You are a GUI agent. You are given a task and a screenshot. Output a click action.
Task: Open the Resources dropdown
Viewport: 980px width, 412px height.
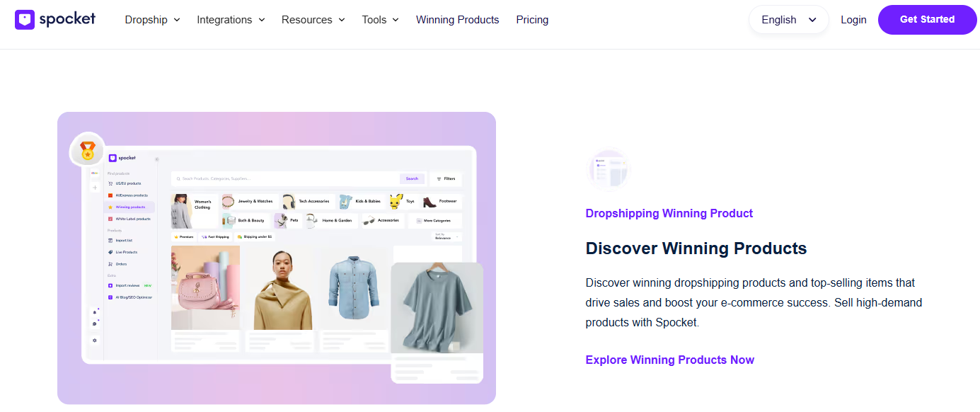313,20
